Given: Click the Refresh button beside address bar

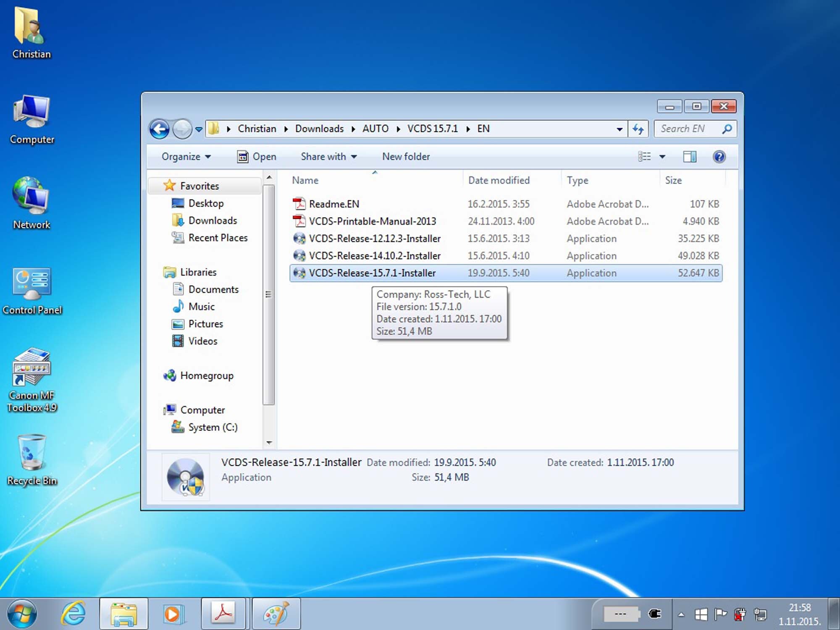Looking at the screenshot, I should coord(638,129).
